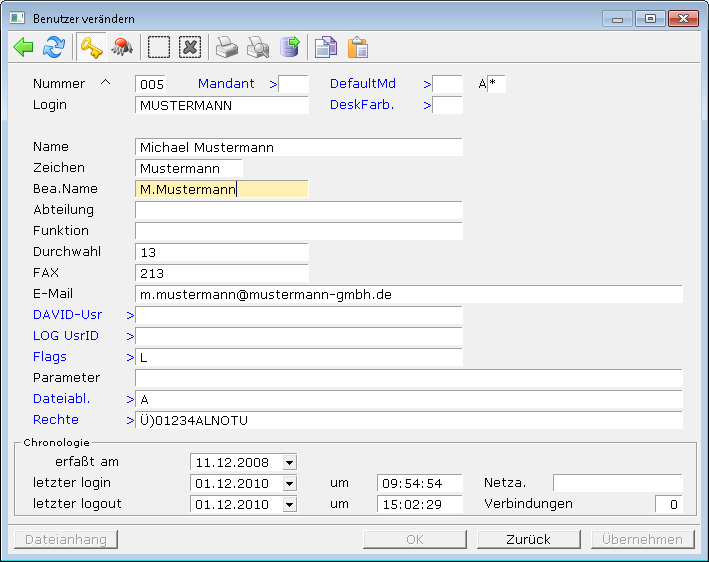709x562 pixels.
Task: Click the printer icon
Action: pyautogui.click(x=227, y=47)
